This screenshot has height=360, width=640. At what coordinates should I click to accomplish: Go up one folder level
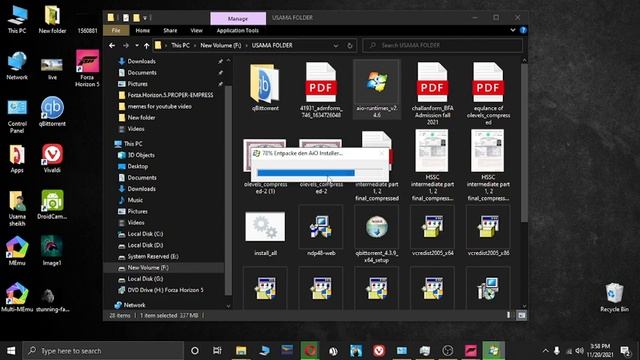tap(146, 46)
